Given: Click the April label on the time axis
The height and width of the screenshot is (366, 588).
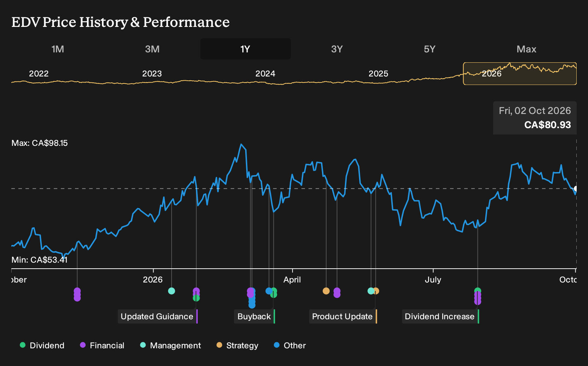Looking at the screenshot, I should (x=292, y=280).
